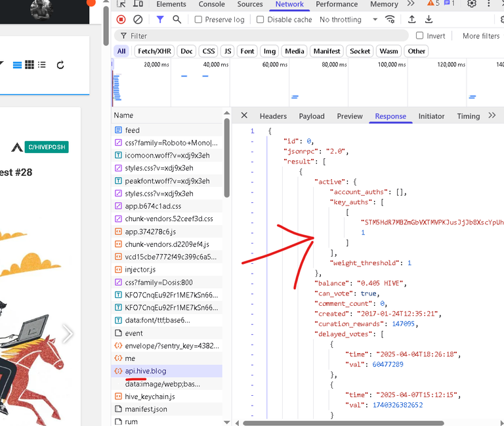Screen dimensions: 504x426
Task: Export HAR file download icon
Action: click(429, 20)
